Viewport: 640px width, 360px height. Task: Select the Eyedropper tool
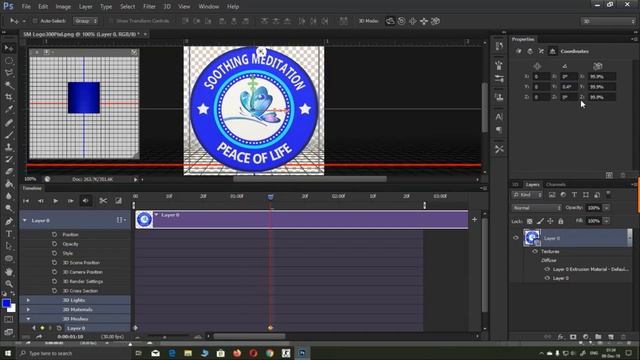tap(9, 109)
